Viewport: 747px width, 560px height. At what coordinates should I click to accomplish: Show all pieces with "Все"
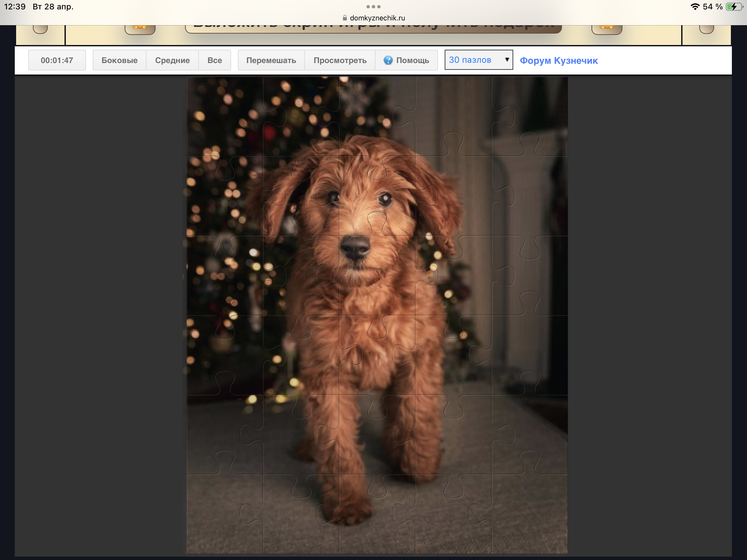pos(214,60)
